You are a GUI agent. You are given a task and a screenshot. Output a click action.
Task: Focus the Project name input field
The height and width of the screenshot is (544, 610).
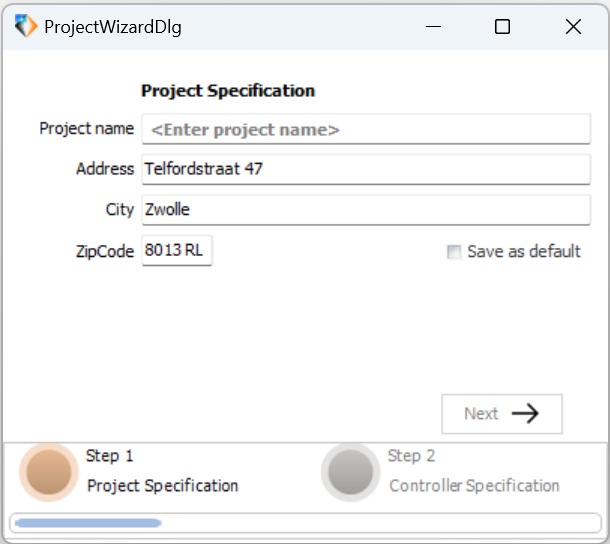(366, 129)
